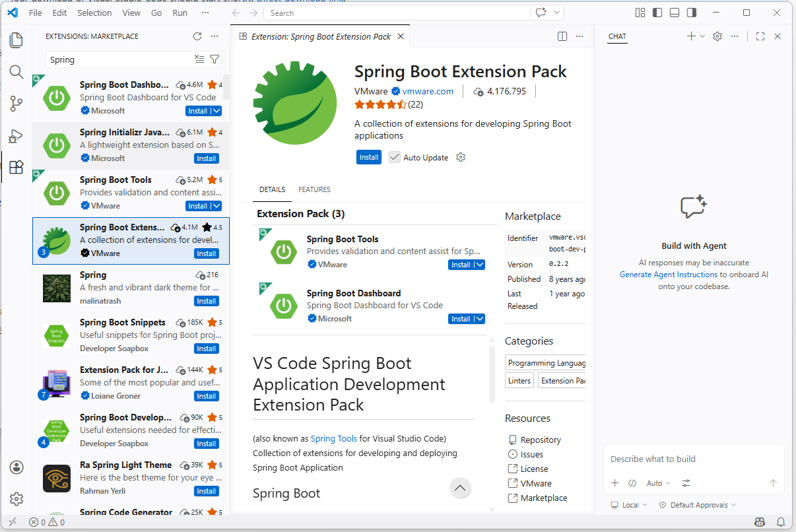Open title bar chat dropdown chevron
The width and height of the screenshot is (796, 532).
pos(557,13)
